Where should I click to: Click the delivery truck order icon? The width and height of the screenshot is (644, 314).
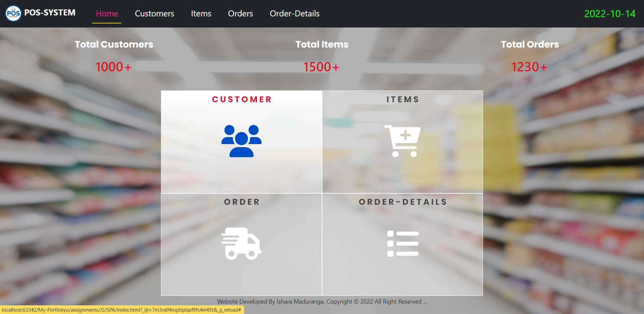tap(241, 244)
